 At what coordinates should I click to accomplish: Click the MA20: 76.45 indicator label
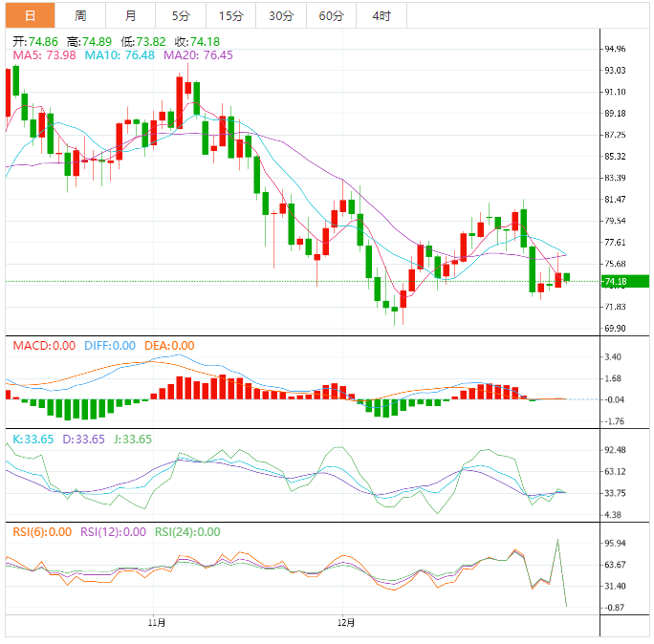[198, 55]
